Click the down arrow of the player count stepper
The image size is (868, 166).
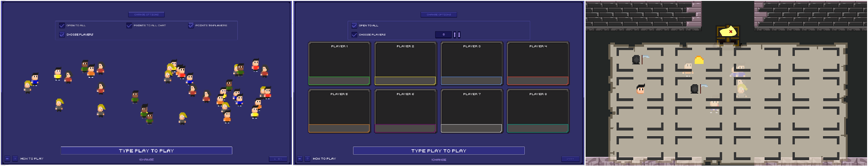[459, 34]
